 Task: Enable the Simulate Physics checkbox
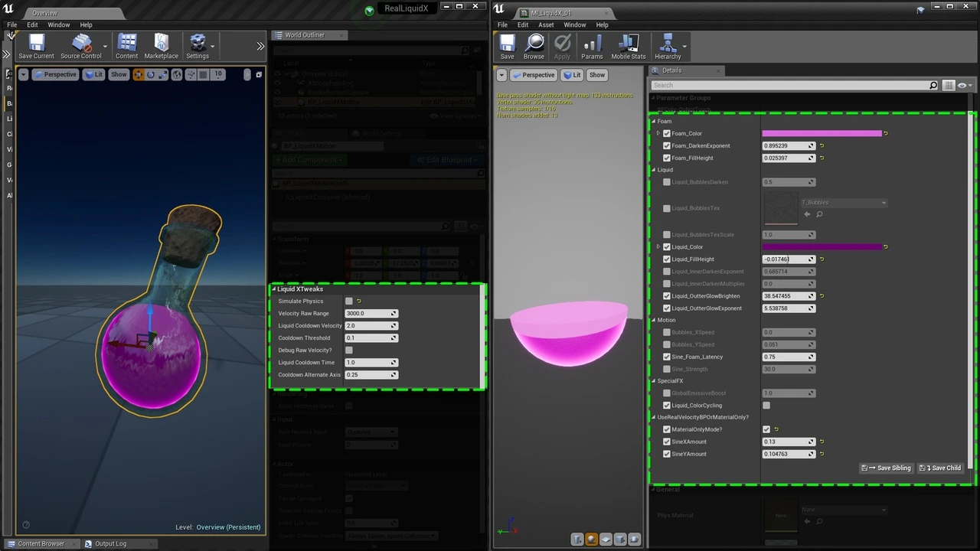click(x=349, y=302)
